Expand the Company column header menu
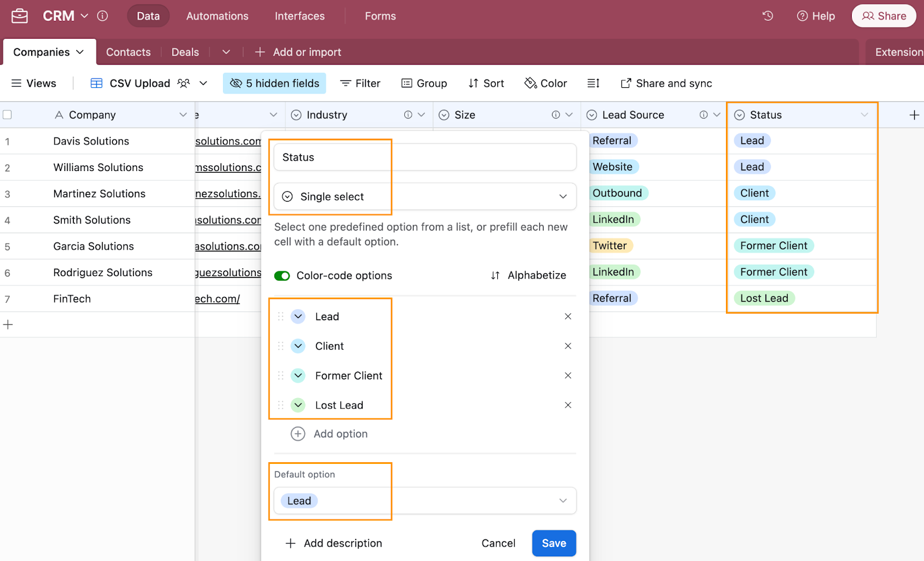This screenshot has width=924, height=561. [183, 115]
